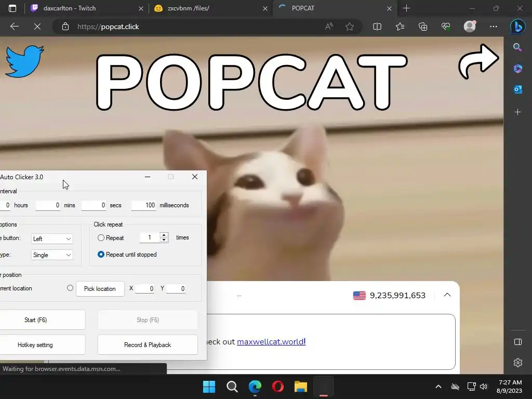Click the Pick location button
This screenshot has width=532, height=399.
tap(100, 289)
